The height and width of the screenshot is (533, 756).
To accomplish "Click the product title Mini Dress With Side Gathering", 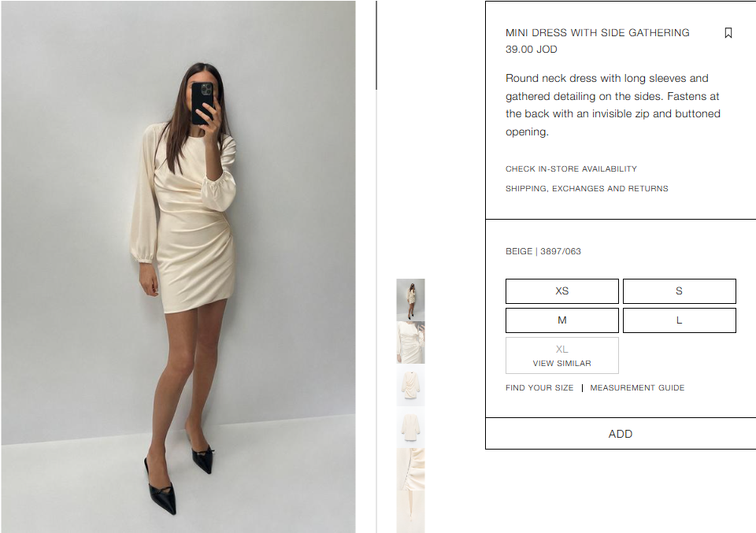I will pyautogui.click(x=598, y=33).
